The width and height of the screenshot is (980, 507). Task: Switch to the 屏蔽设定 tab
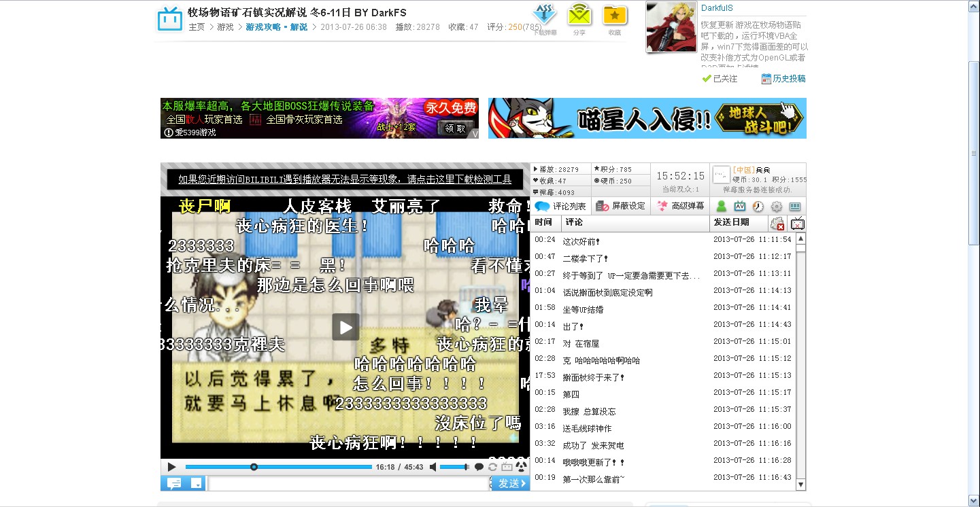point(620,206)
